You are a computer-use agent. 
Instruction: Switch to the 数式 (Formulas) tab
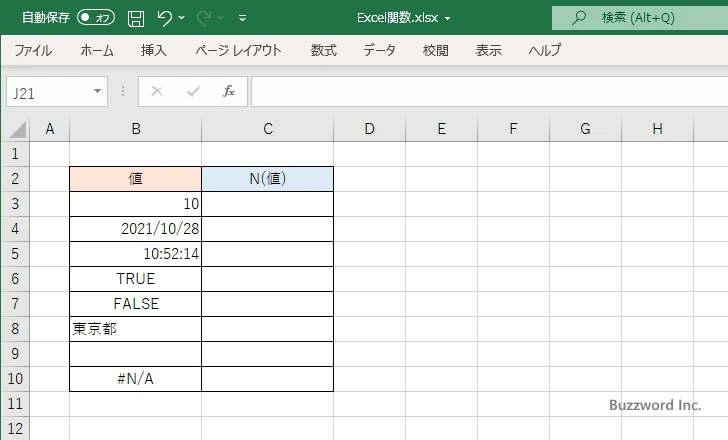pos(323,50)
